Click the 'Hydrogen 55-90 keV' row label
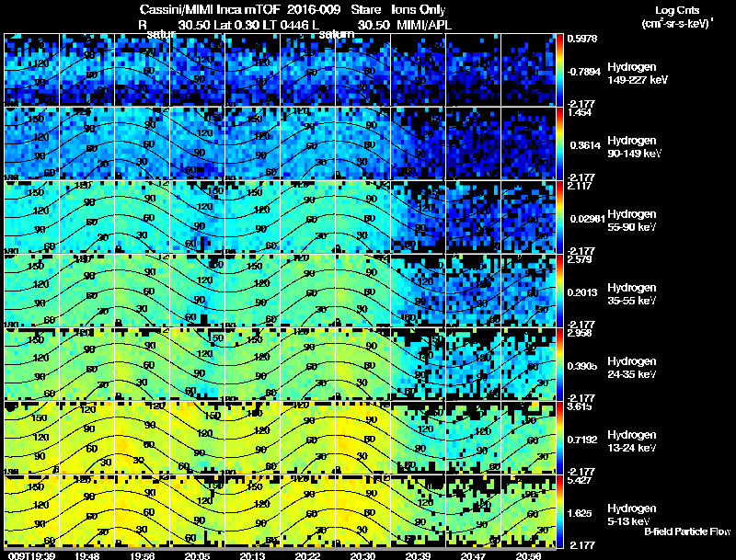Image resolution: width=736 pixels, height=560 pixels. [631, 221]
